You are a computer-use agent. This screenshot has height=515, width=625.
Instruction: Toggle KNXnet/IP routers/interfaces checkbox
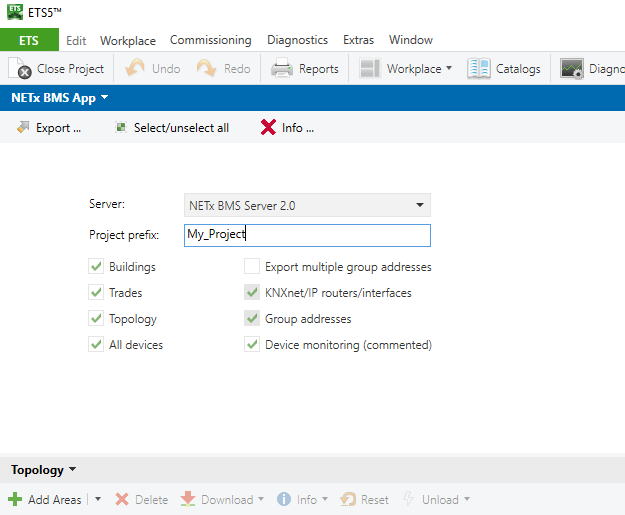pos(252,293)
